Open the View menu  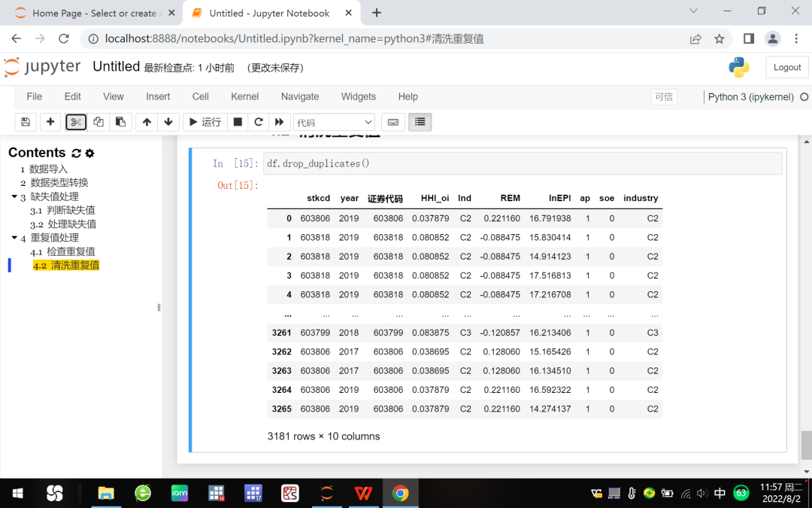[x=114, y=96]
